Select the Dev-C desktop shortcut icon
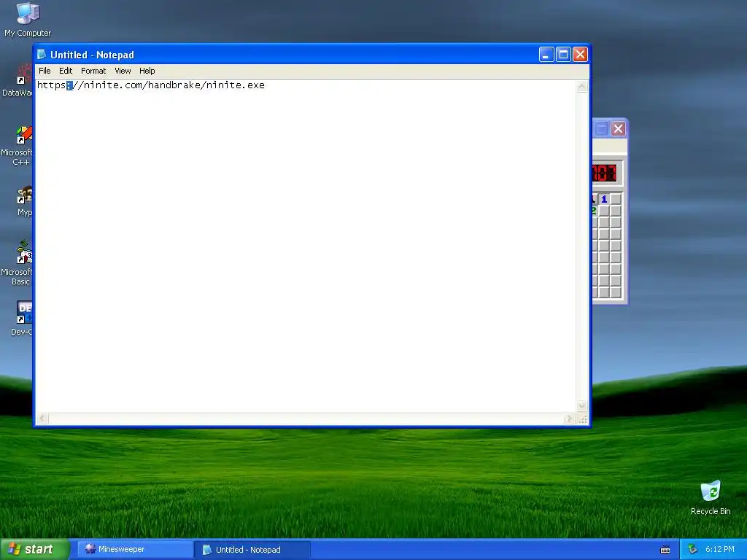The width and height of the screenshot is (747, 560). pos(22,318)
